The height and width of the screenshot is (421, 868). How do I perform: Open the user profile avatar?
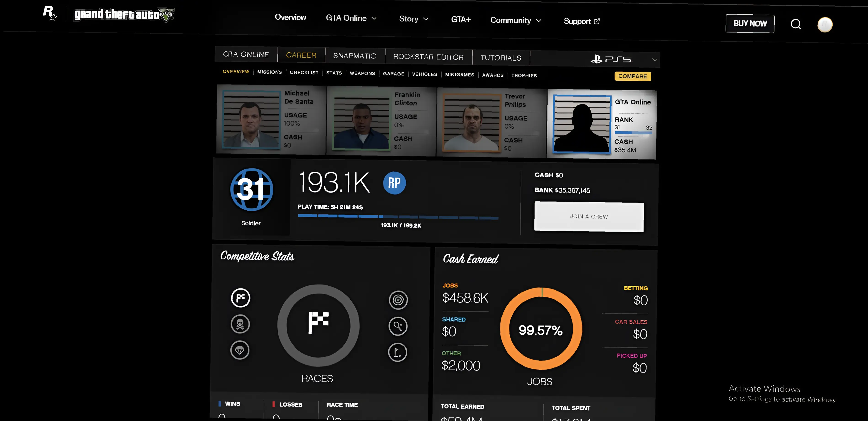point(825,25)
